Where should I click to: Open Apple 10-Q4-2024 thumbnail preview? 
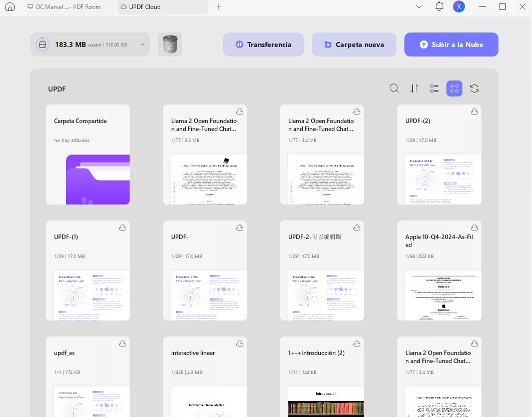pos(443,295)
